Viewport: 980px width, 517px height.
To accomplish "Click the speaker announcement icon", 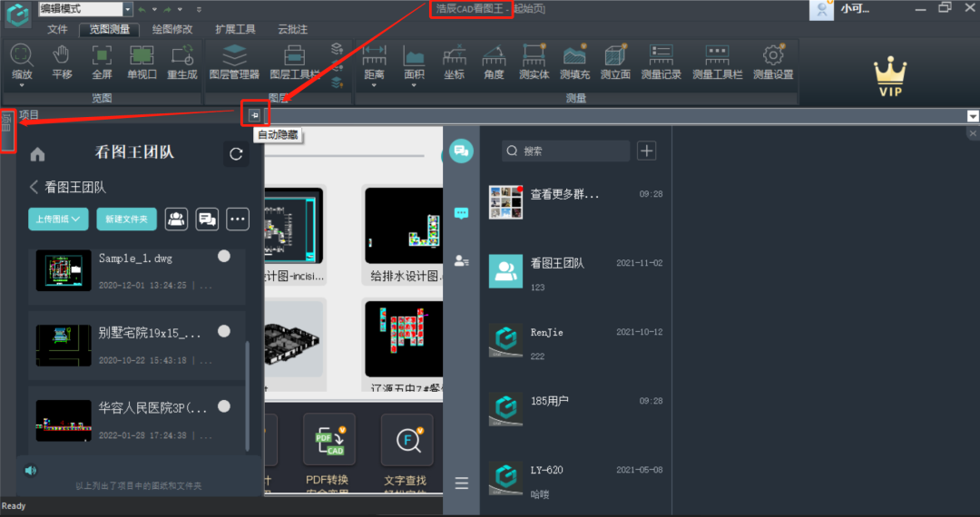I will tap(31, 470).
